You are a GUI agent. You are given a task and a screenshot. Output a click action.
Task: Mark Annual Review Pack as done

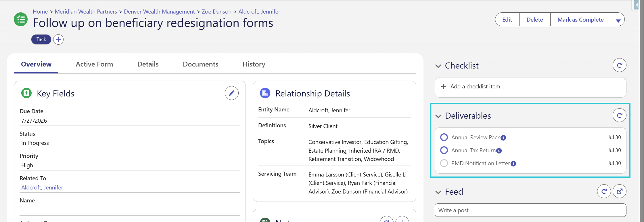[444, 137]
